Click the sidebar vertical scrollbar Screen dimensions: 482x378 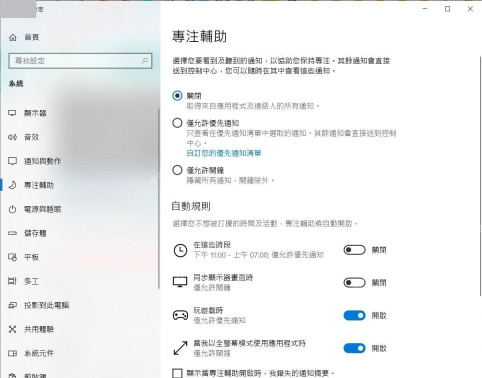(x=159, y=199)
